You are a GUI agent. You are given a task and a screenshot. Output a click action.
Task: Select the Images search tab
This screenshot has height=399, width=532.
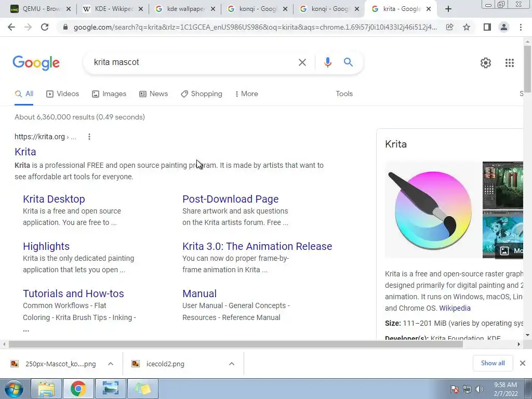(109, 94)
